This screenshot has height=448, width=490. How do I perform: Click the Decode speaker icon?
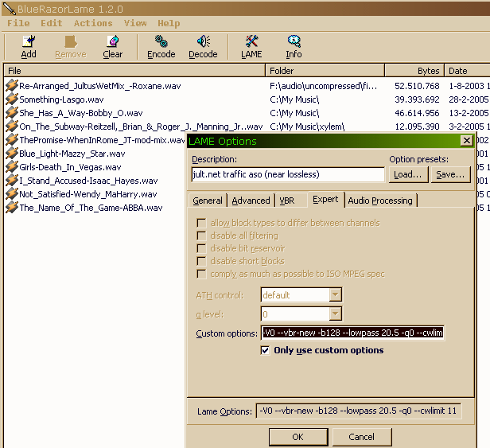click(x=203, y=41)
